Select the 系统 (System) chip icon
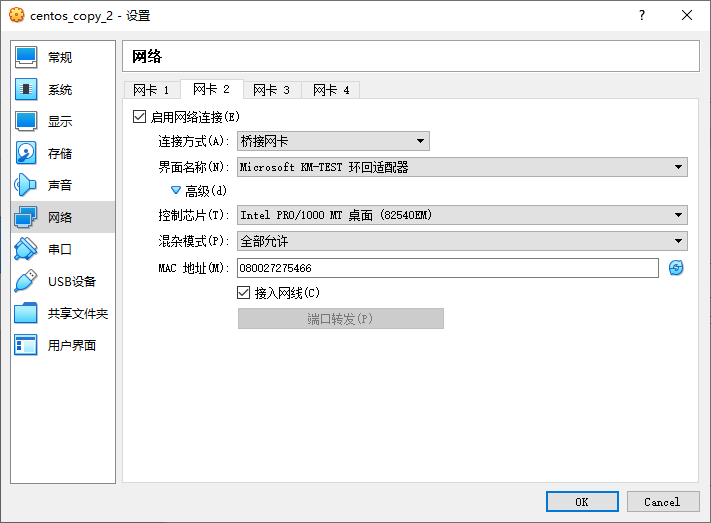 [27, 90]
